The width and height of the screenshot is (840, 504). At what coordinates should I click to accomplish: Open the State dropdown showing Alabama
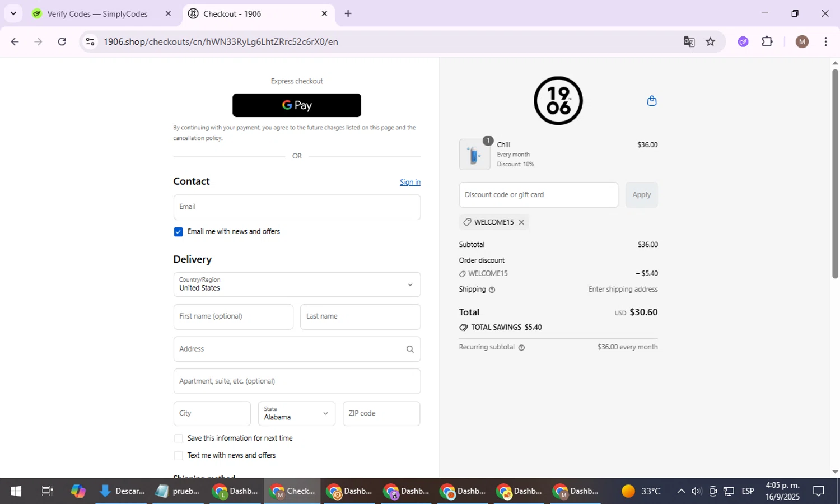coord(297,414)
